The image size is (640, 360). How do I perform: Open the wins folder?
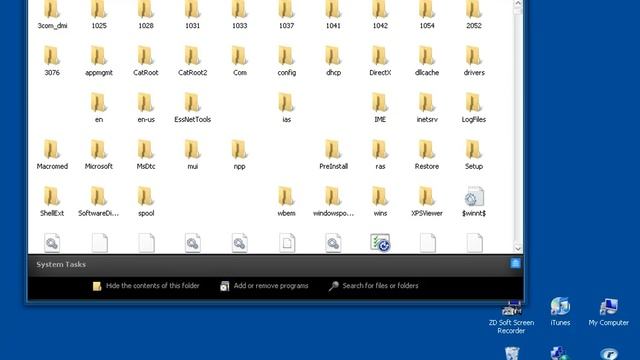380,202
